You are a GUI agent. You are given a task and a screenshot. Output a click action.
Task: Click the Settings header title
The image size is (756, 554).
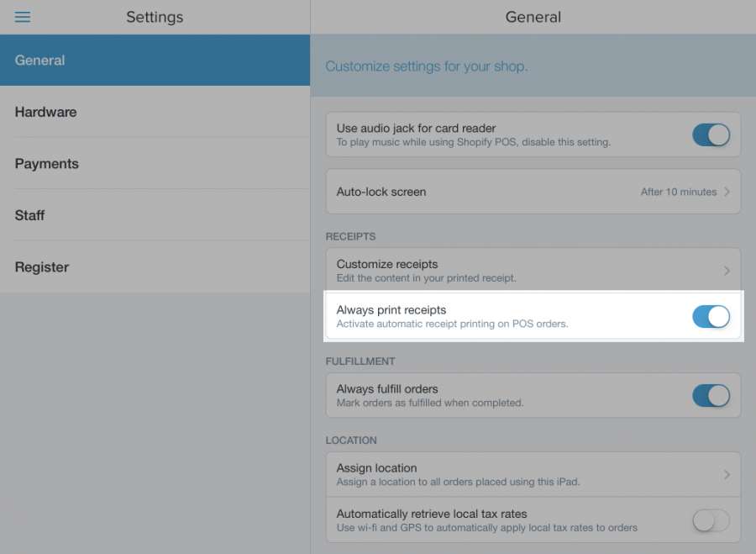155,18
